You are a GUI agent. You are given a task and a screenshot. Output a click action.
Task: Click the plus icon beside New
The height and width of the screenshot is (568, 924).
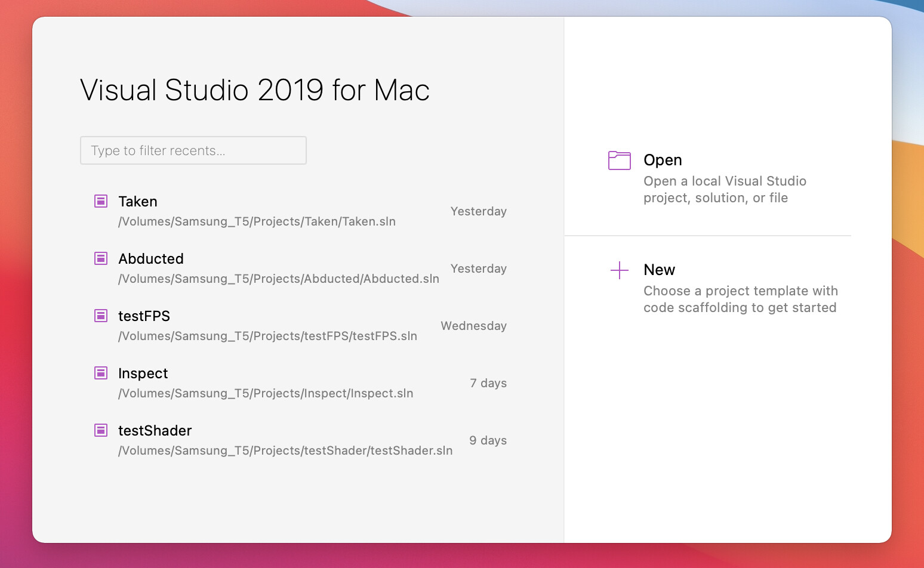(x=619, y=270)
